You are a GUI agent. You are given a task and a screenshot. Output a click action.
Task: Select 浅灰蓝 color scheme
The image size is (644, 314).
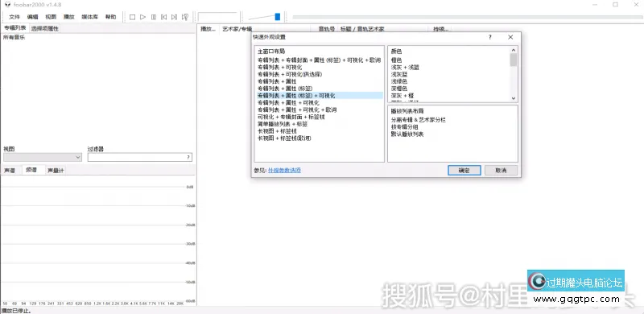399,74
